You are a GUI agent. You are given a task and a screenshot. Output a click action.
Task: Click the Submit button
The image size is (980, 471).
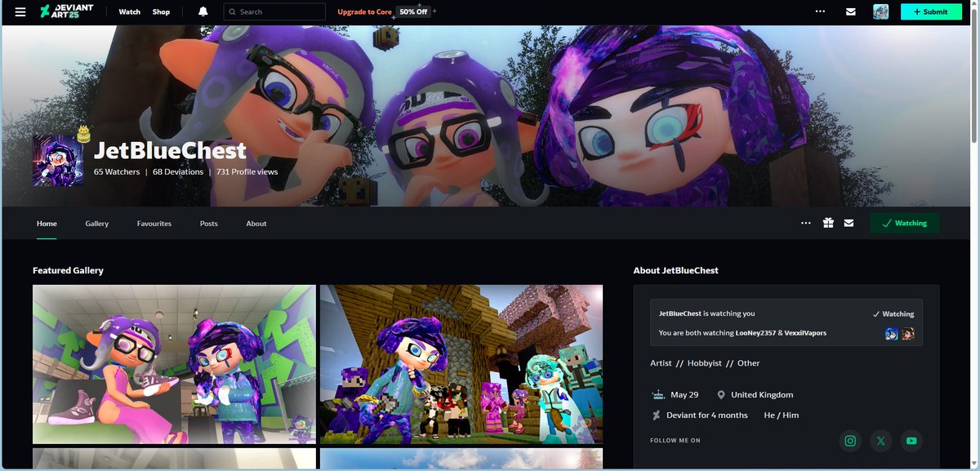click(931, 12)
